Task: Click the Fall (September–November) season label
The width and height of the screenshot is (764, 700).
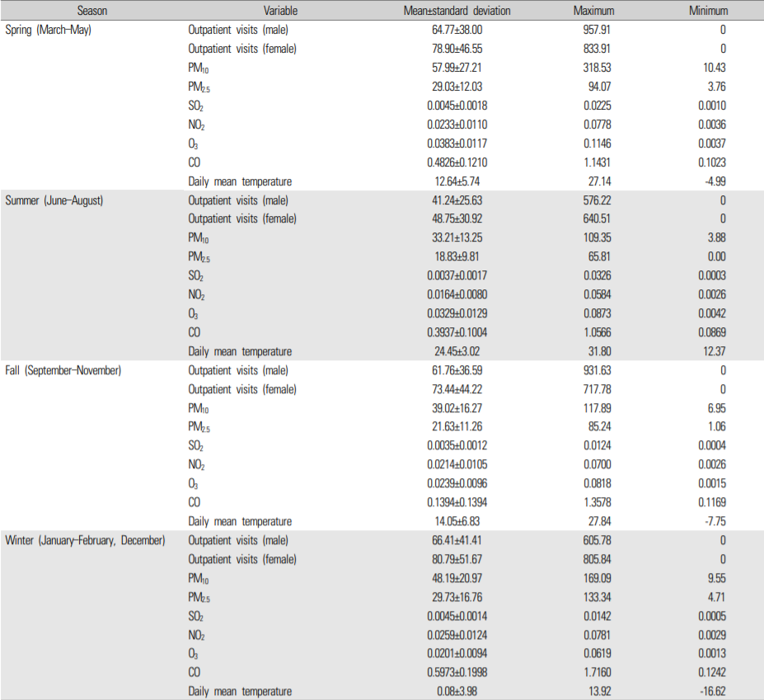Action: [x=63, y=370]
